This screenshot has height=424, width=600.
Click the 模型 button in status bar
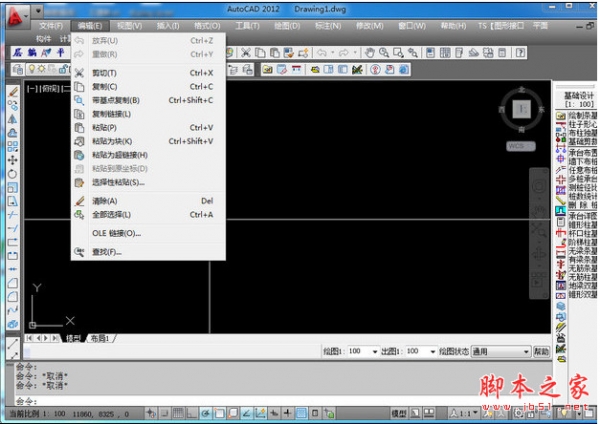tap(399, 414)
